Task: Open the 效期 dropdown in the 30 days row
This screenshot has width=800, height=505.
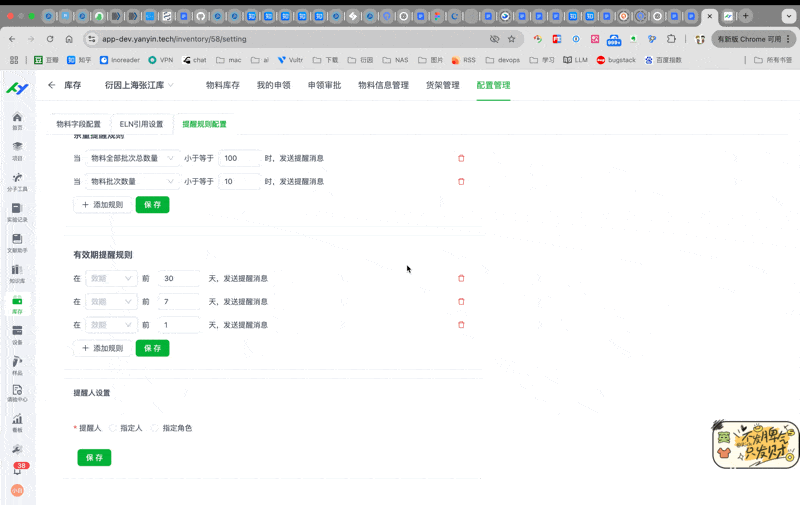Action: coord(111,279)
